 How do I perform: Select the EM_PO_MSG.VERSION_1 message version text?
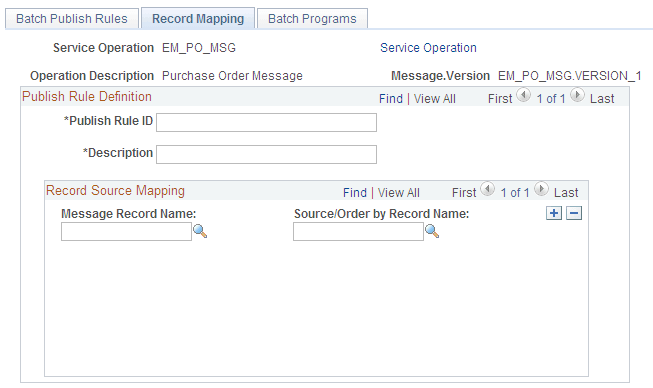[569, 76]
